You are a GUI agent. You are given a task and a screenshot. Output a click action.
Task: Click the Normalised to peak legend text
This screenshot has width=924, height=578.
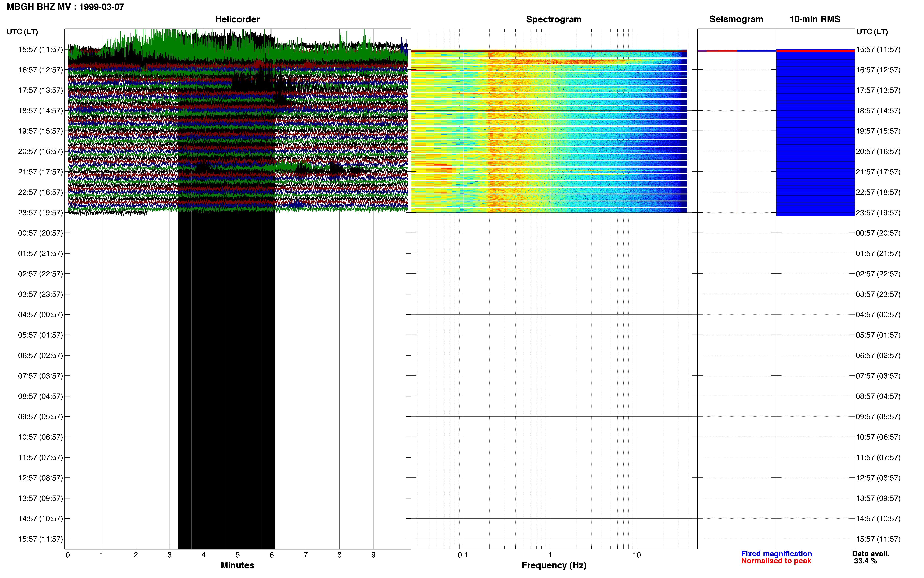pos(776,561)
